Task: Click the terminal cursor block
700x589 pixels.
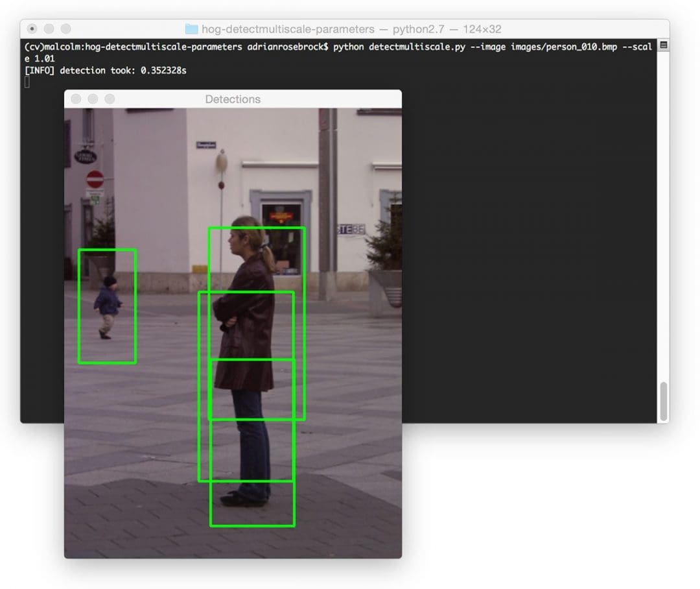Action: 27,82
